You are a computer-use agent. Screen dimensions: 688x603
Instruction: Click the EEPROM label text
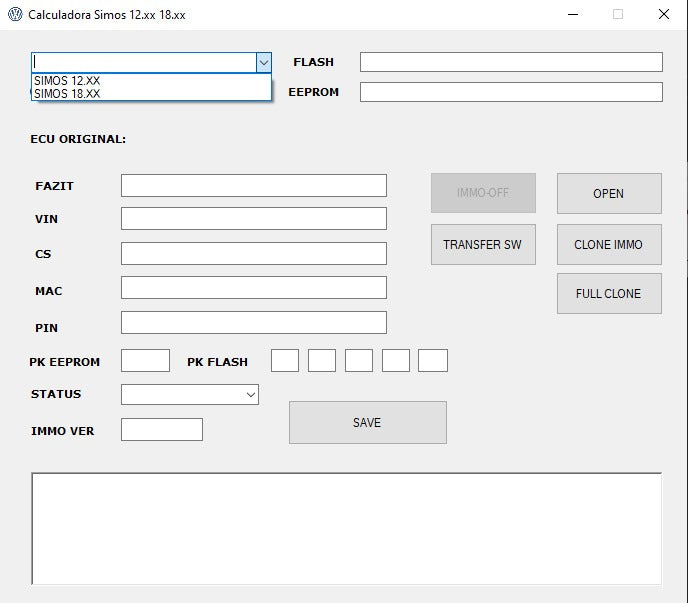(313, 92)
